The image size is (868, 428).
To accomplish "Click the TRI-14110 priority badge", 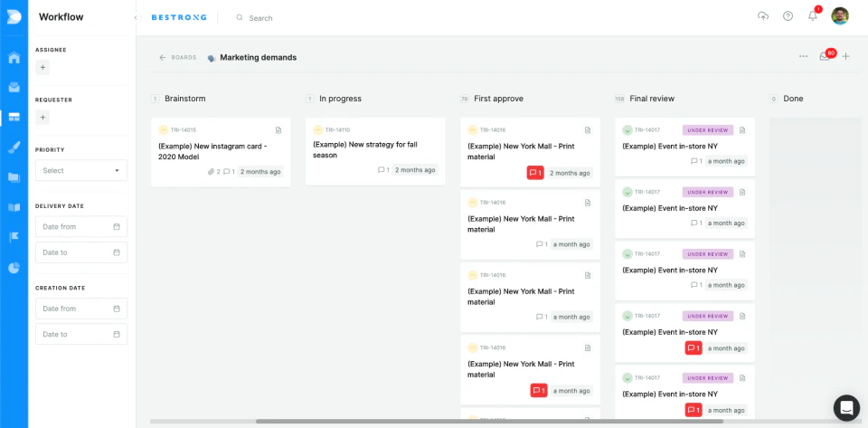I will click(317, 130).
